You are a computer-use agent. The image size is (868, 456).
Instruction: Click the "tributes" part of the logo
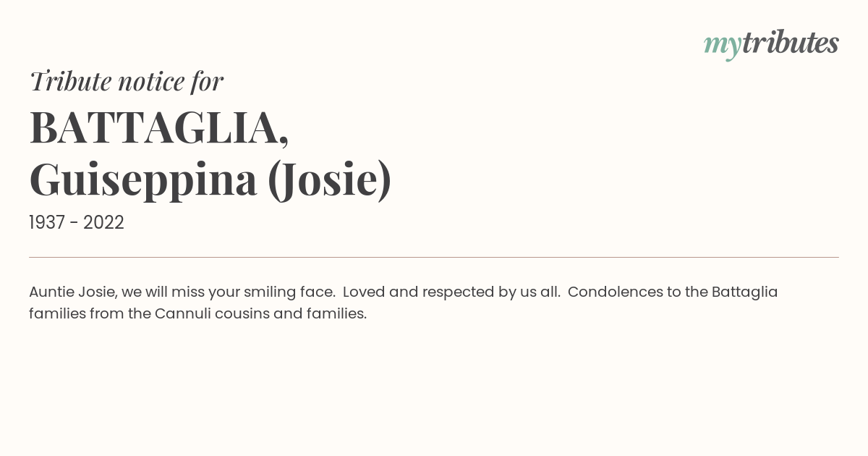click(x=790, y=43)
